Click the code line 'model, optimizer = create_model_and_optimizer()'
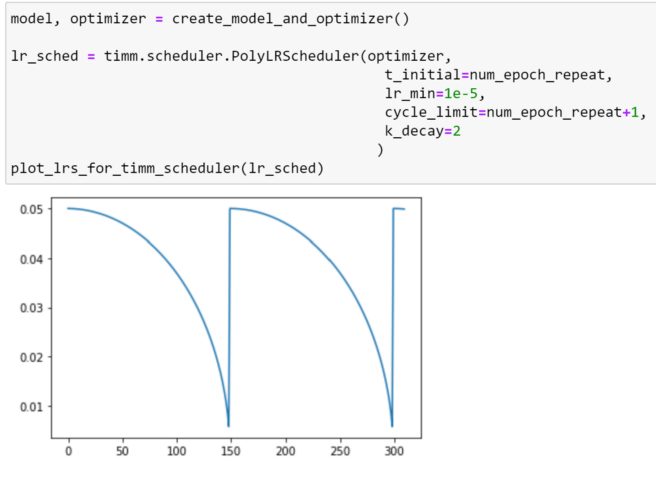Viewport: 656px width, 481px height. click(x=210, y=19)
